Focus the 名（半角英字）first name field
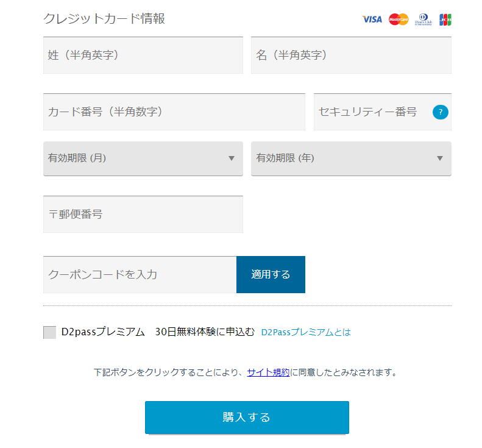The image size is (482, 448). click(x=351, y=55)
